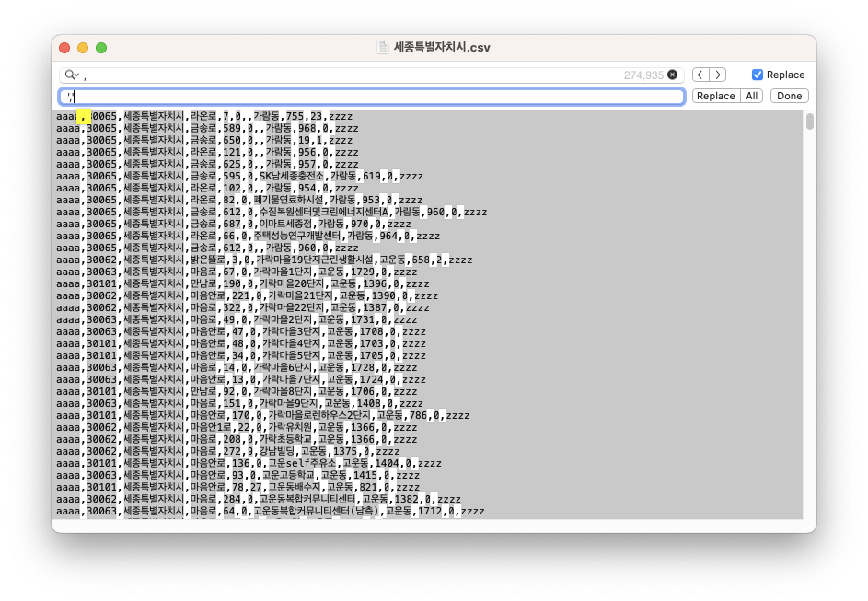Close the window with the red button

point(64,48)
